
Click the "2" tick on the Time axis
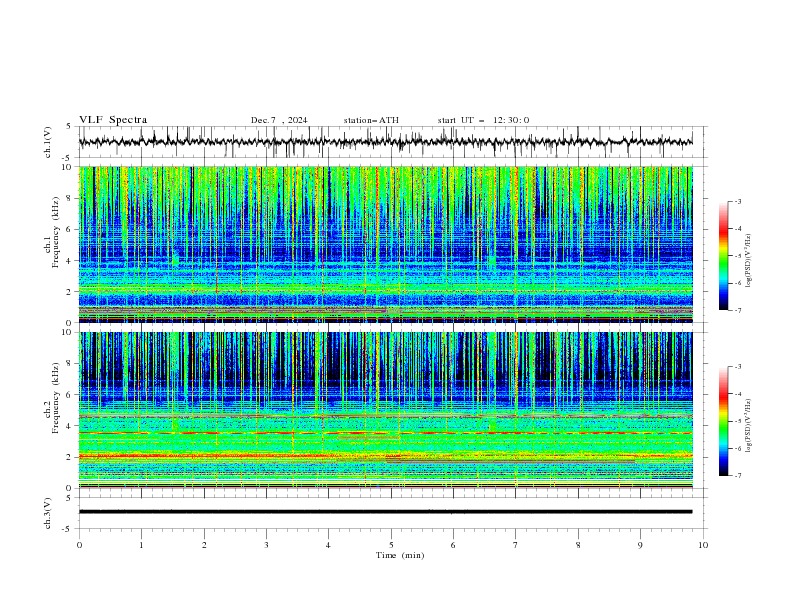point(204,545)
